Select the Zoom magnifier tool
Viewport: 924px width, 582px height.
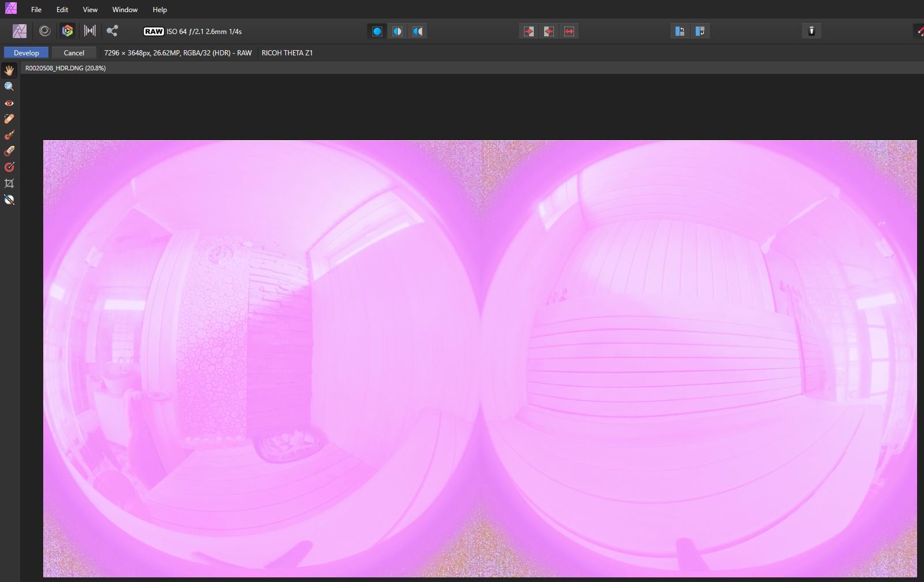9,87
